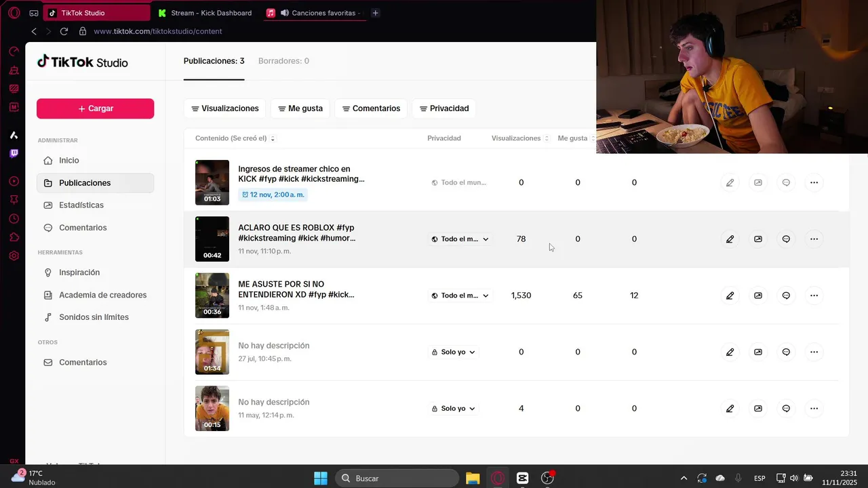
Task: Go back to previous page
Action: (x=34, y=31)
